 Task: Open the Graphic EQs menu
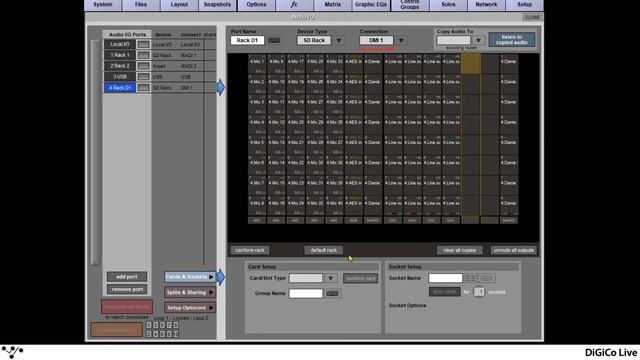(x=371, y=5)
